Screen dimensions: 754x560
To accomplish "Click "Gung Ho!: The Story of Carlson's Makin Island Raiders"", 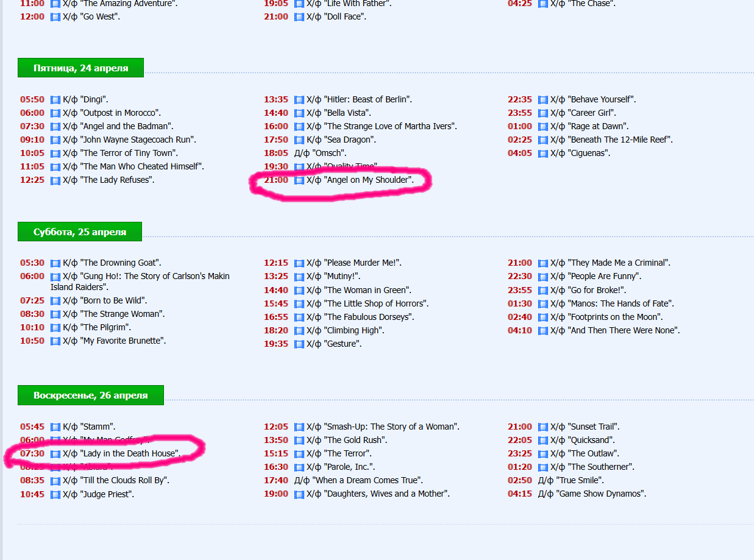I will 140,282.
